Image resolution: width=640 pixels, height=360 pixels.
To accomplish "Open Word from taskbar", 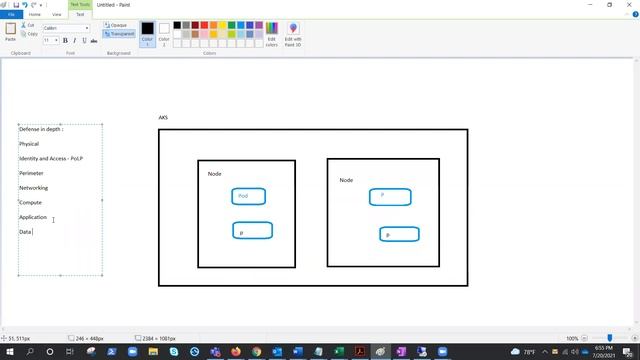I will pos(298,351).
